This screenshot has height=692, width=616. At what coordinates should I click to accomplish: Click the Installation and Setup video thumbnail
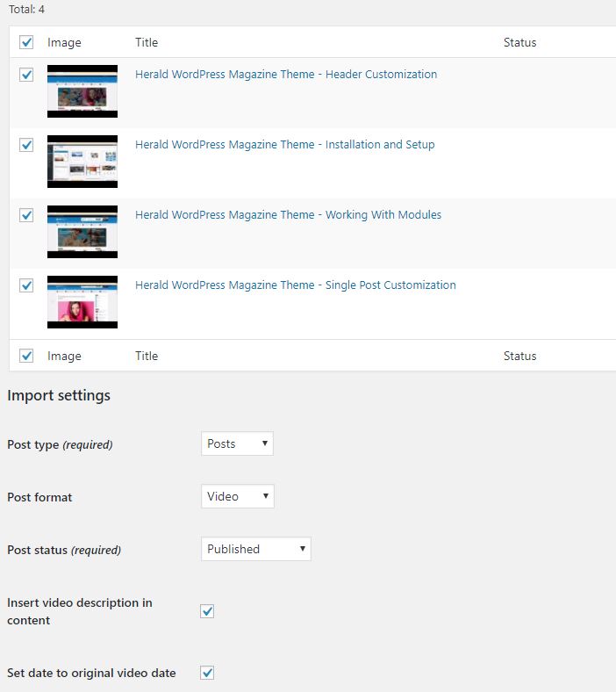[x=82, y=162]
